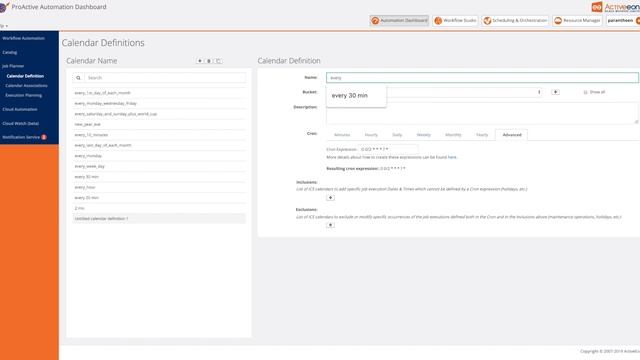Open the user account menu

(622, 20)
